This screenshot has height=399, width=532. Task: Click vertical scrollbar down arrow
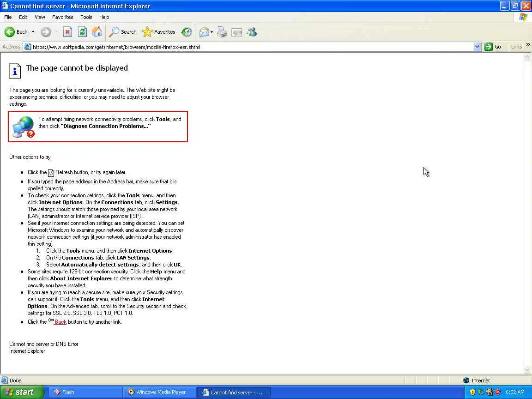pyautogui.click(x=527, y=369)
